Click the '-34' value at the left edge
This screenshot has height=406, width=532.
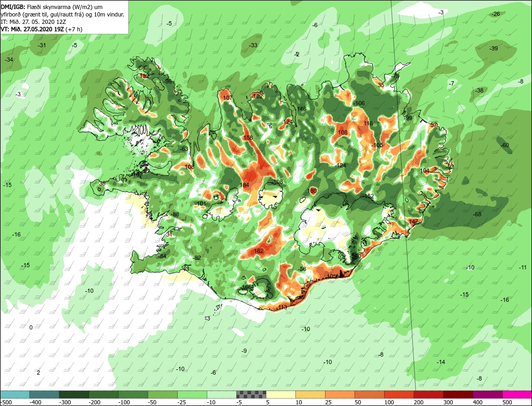[x=9, y=60]
